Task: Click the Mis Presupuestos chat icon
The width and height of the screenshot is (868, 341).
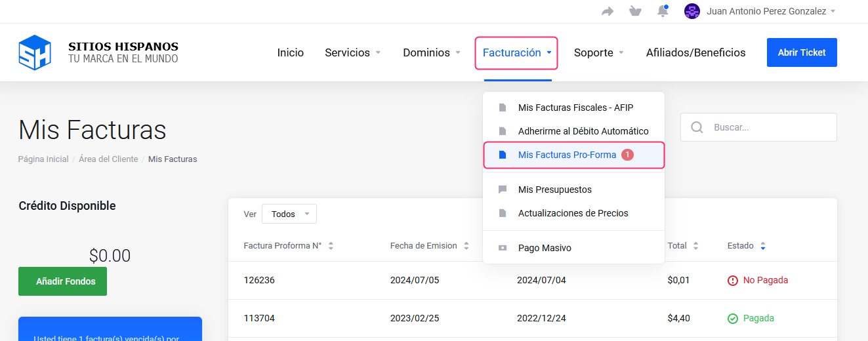Action: (503, 190)
